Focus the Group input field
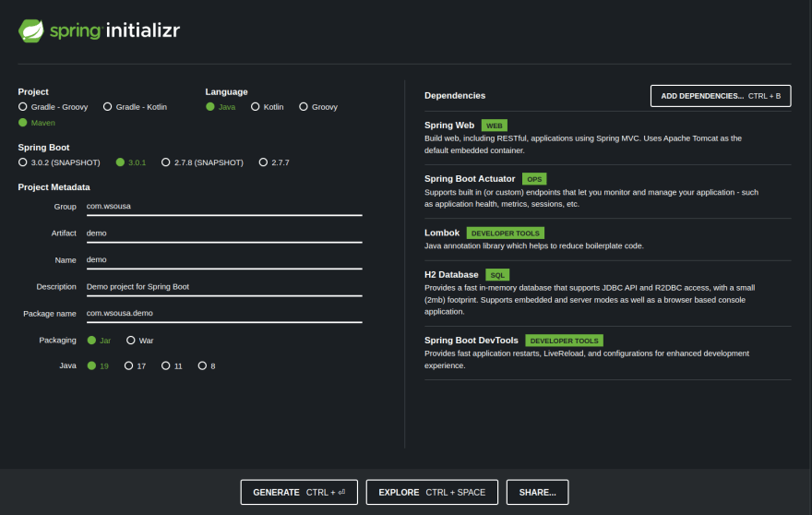812x515 pixels. [x=224, y=206]
